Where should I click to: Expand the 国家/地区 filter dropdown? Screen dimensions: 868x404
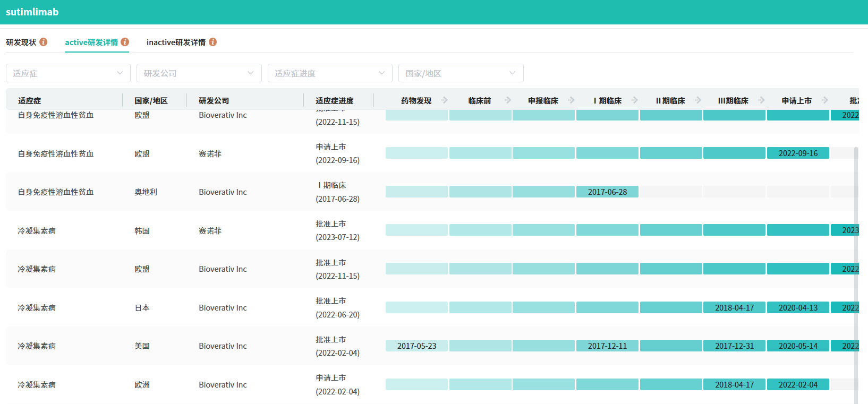[x=461, y=73]
